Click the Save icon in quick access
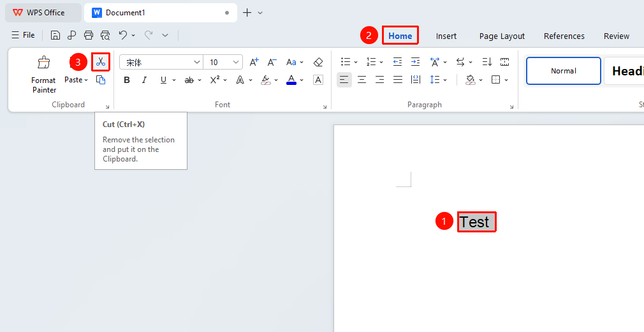Viewport: 644px width, 332px height. 55,35
